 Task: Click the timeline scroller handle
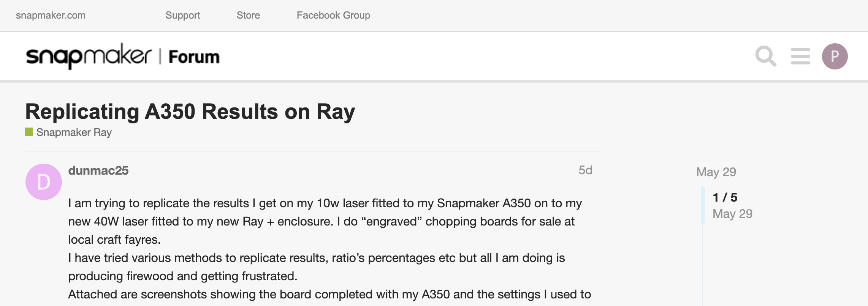(x=703, y=205)
